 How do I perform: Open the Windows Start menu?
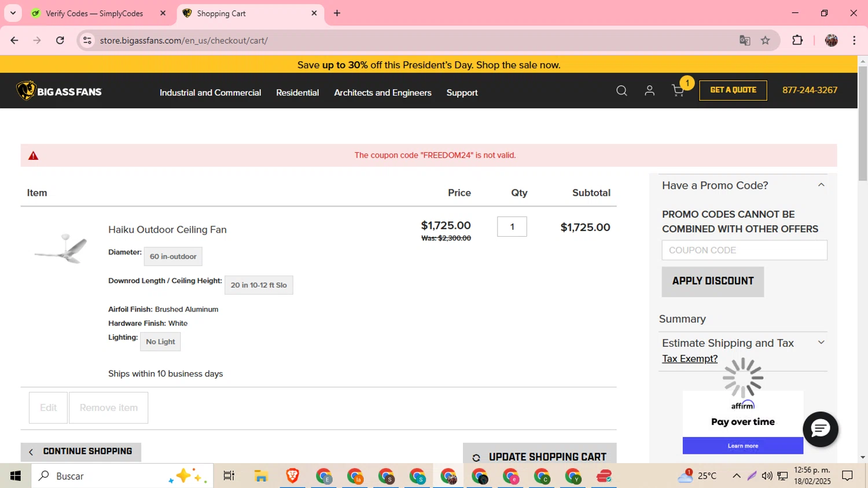point(16,476)
